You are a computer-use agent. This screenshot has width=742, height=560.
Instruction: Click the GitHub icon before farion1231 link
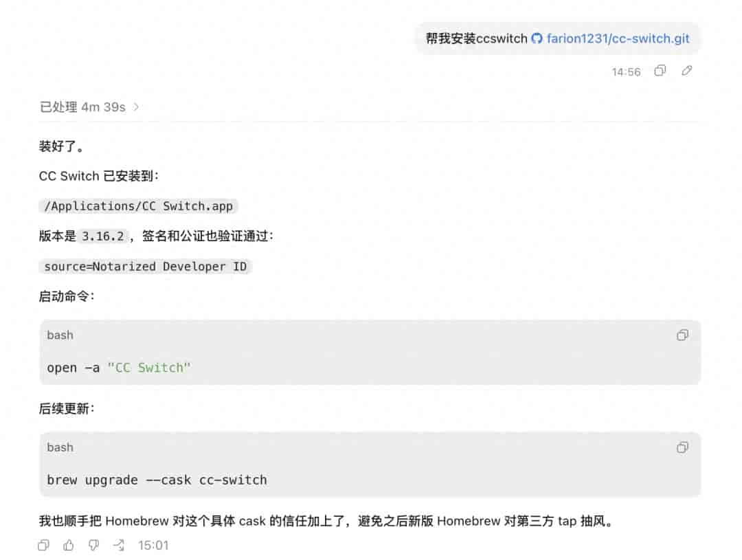[537, 38]
